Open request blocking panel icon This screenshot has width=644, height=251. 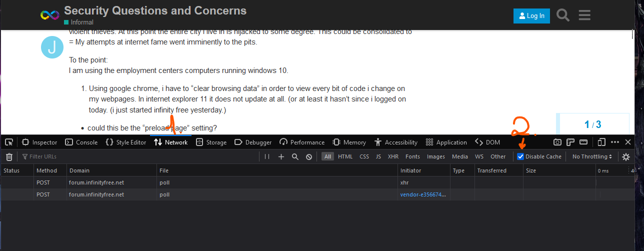[x=309, y=157]
